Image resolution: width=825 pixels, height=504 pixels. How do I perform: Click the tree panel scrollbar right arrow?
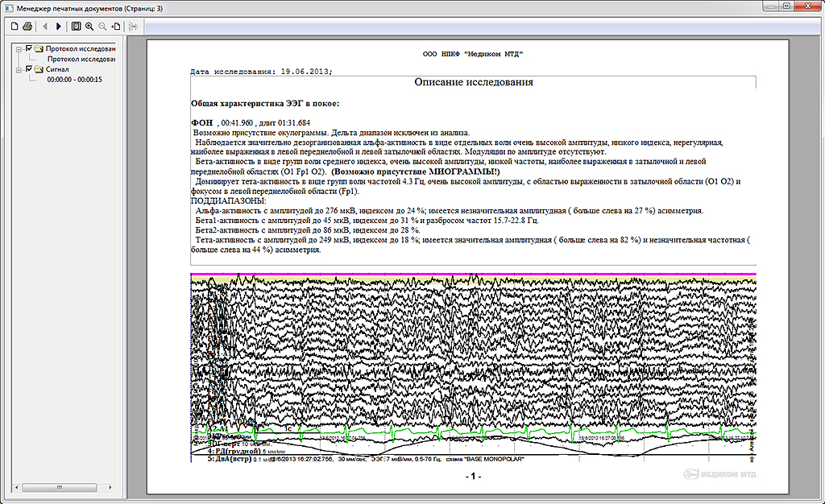[x=110, y=487]
